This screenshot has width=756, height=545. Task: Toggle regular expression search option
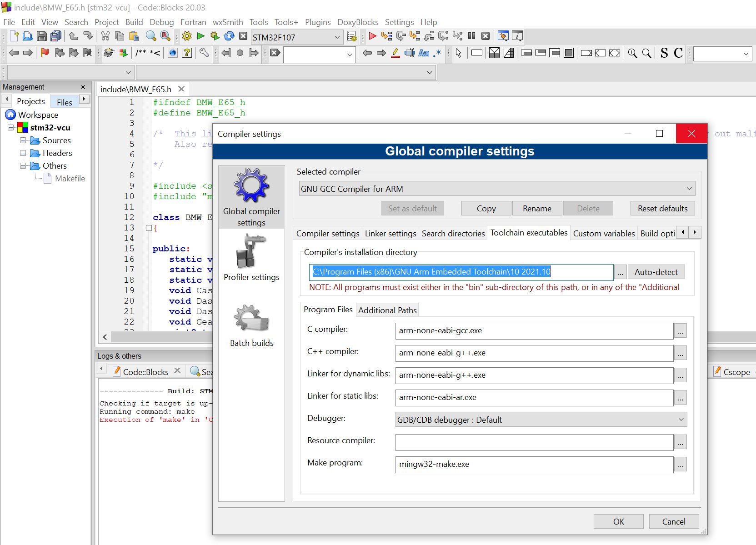point(437,53)
